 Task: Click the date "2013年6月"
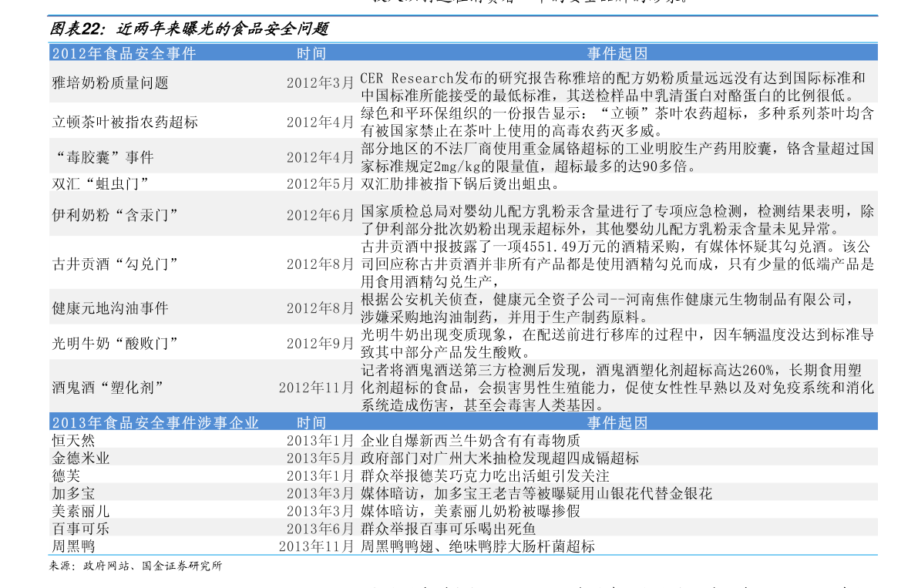(320, 529)
